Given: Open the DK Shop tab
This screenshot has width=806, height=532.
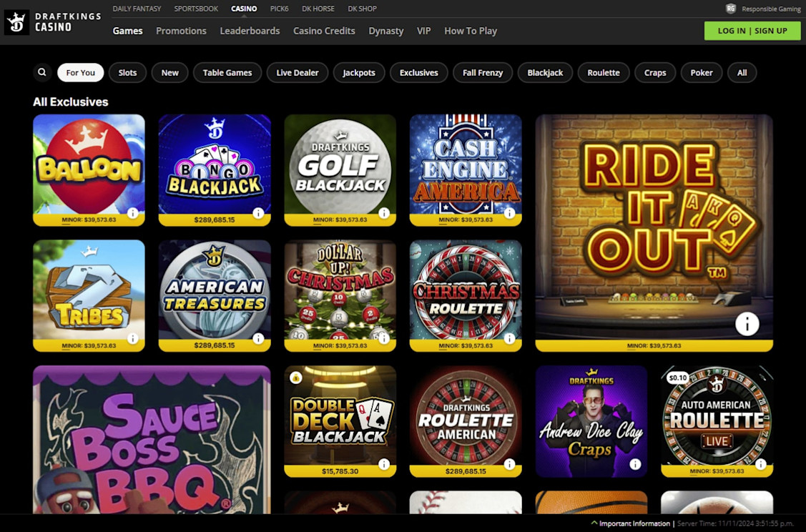Looking at the screenshot, I should pos(363,9).
